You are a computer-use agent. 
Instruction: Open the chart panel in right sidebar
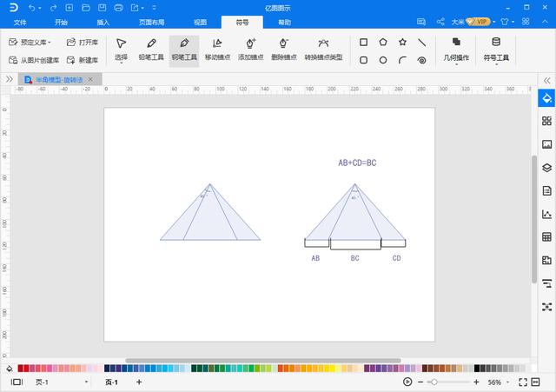(546, 214)
